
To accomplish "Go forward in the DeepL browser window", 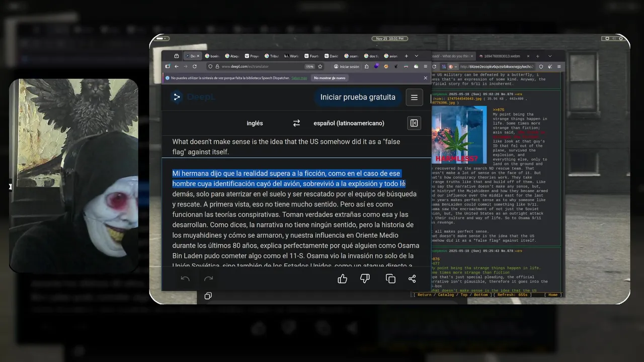I will (x=185, y=66).
